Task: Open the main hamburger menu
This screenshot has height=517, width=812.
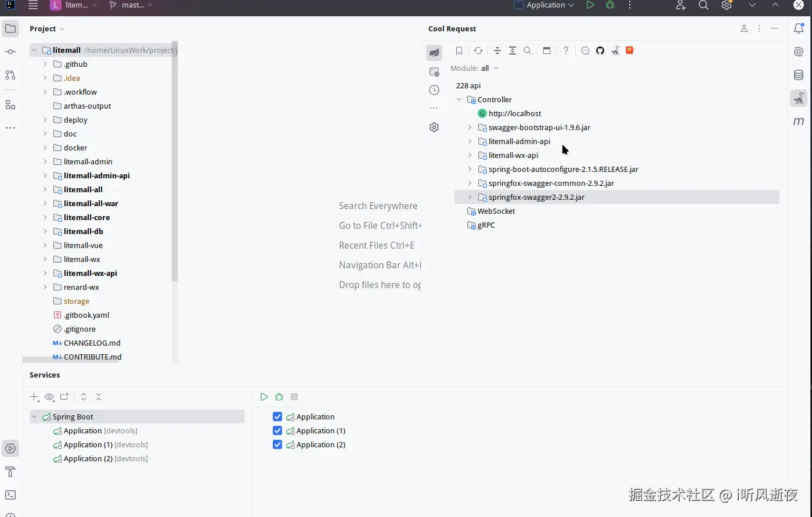Action: [x=33, y=5]
